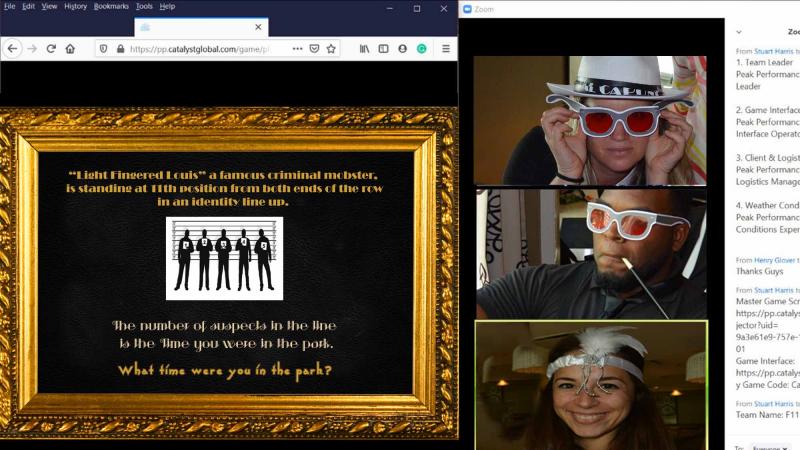Click the green Grammarly extension icon

[422, 48]
